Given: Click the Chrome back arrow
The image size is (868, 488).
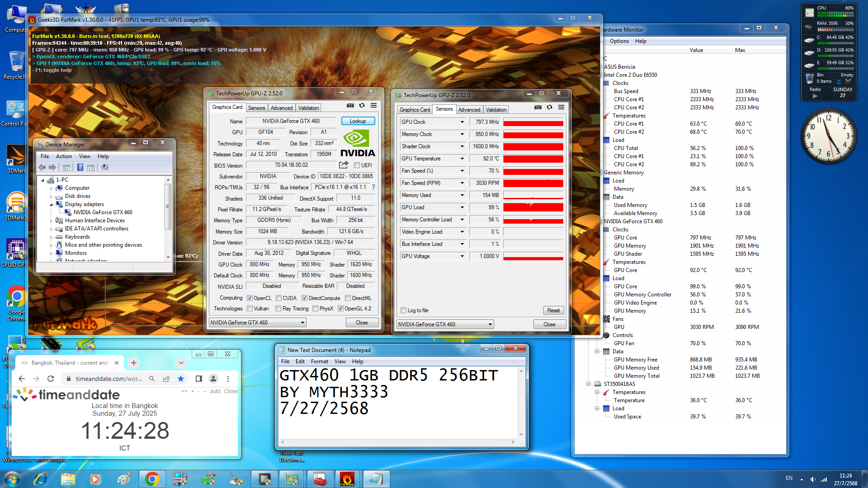Looking at the screenshot, I should (x=22, y=379).
